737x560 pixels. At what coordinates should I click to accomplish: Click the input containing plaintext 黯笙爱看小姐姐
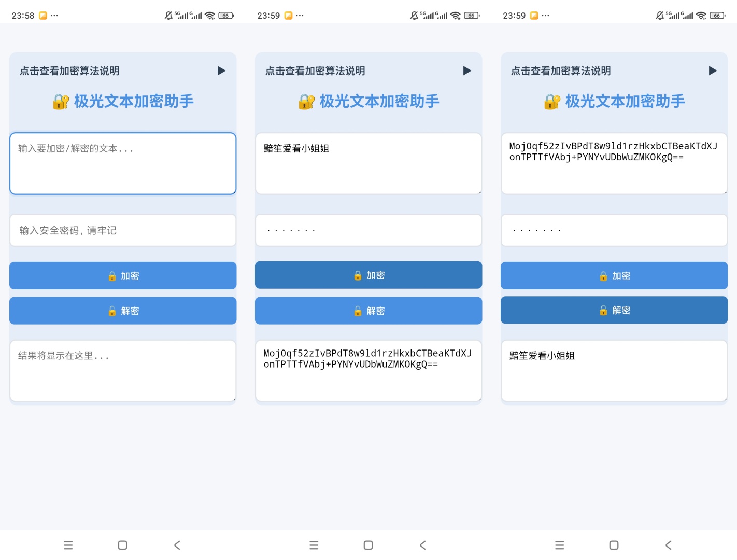tap(368, 163)
